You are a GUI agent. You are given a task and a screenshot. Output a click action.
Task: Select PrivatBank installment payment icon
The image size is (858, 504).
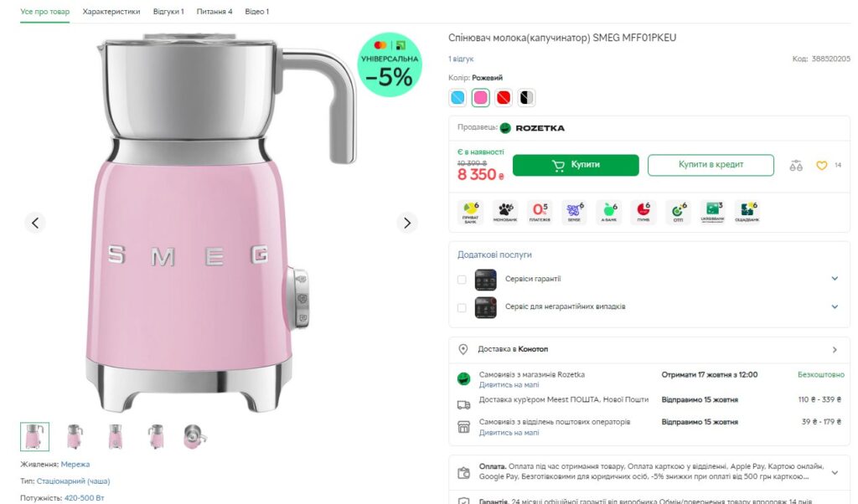pyautogui.click(x=471, y=213)
